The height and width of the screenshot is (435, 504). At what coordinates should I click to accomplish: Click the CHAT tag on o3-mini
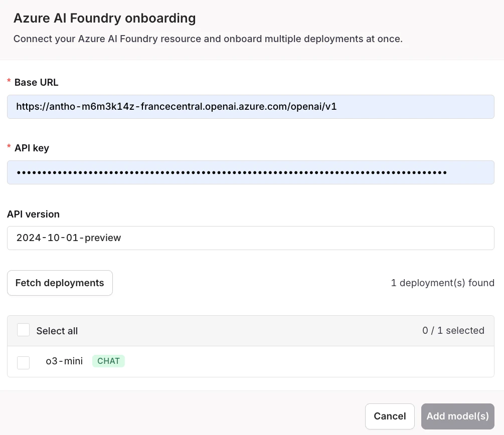[108, 361]
